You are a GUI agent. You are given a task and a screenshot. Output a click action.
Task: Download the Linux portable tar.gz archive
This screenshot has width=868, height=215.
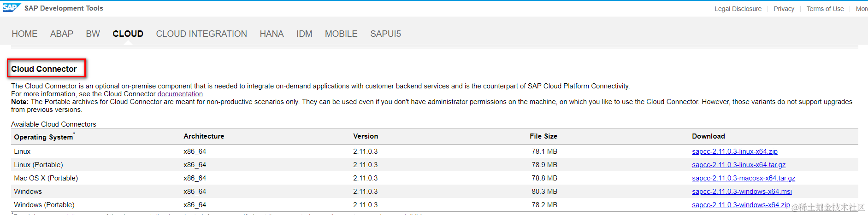pyautogui.click(x=738, y=165)
